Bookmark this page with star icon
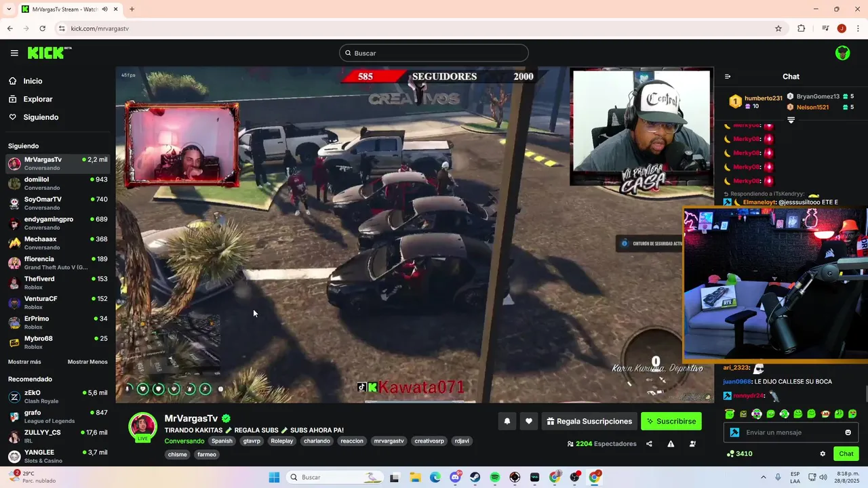The width and height of the screenshot is (868, 488). [x=778, y=28]
